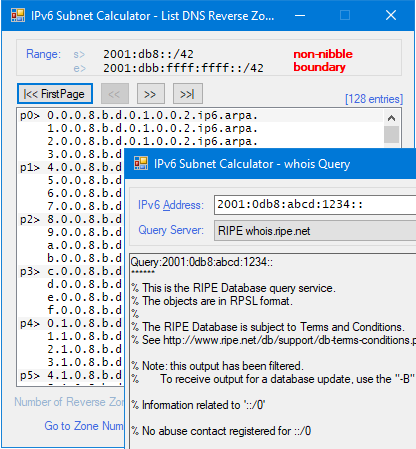Click the IPv6 Address label
Image resolution: width=416 pixels, height=449 pixels.
171,205
